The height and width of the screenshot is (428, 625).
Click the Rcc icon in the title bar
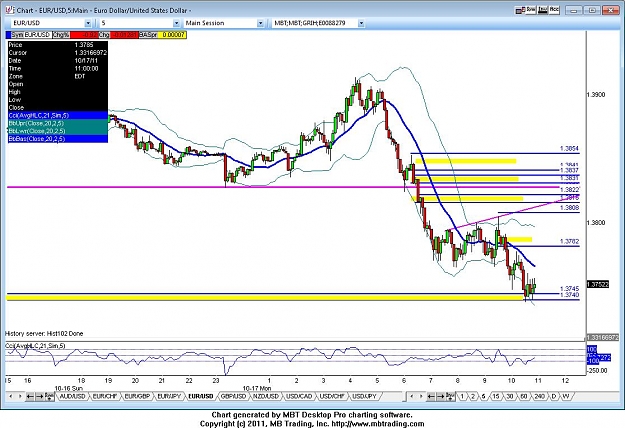554,10
